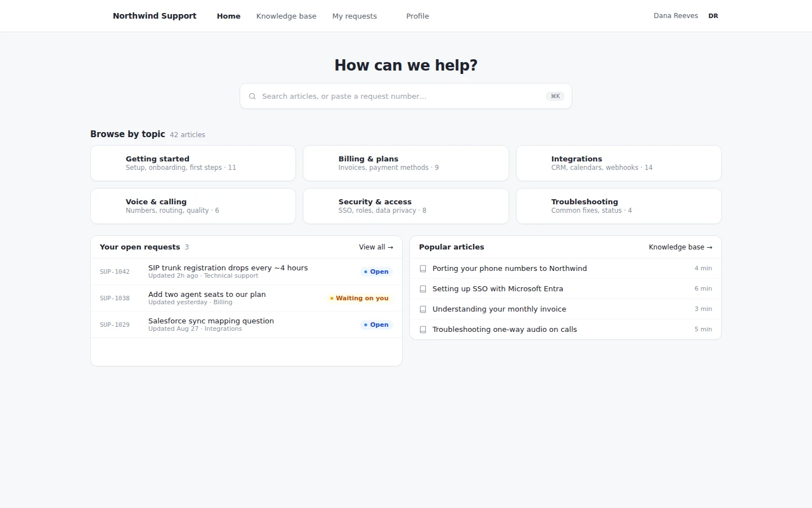
Task: Click the Waiting on you status badge
Action: 359,298
